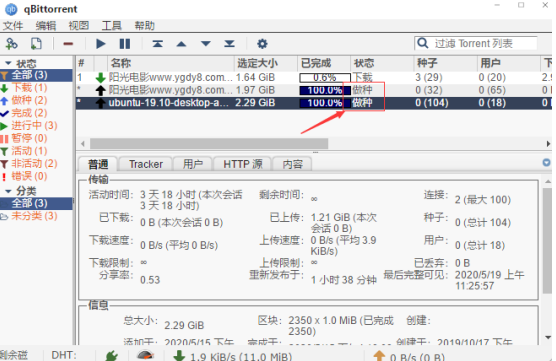Collapse the 状态 filter section
The image size is (556, 361).
click(x=8, y=63)
